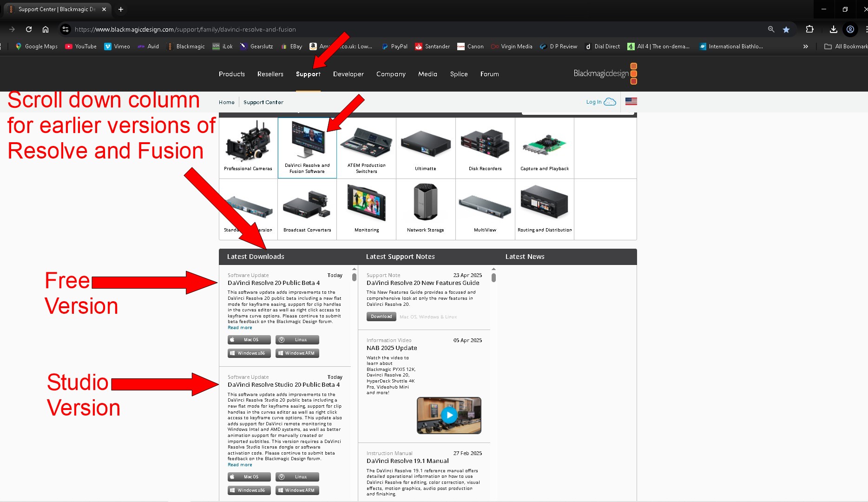Open International Biathlon bookmark
868x502 pixels.
tap(731, 46)
